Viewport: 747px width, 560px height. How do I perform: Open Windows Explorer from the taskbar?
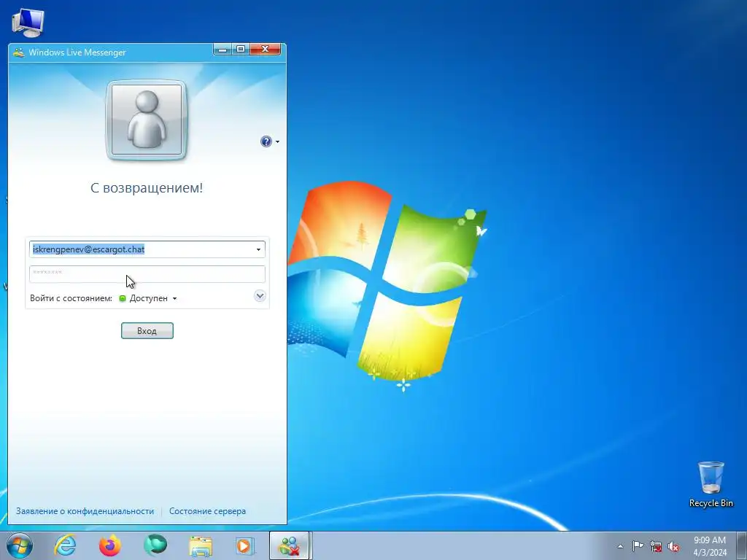201,546
